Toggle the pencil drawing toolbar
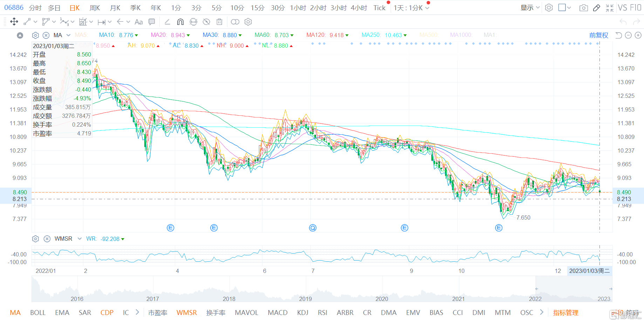This screenshot has height=322, width=644. (597, 8)
